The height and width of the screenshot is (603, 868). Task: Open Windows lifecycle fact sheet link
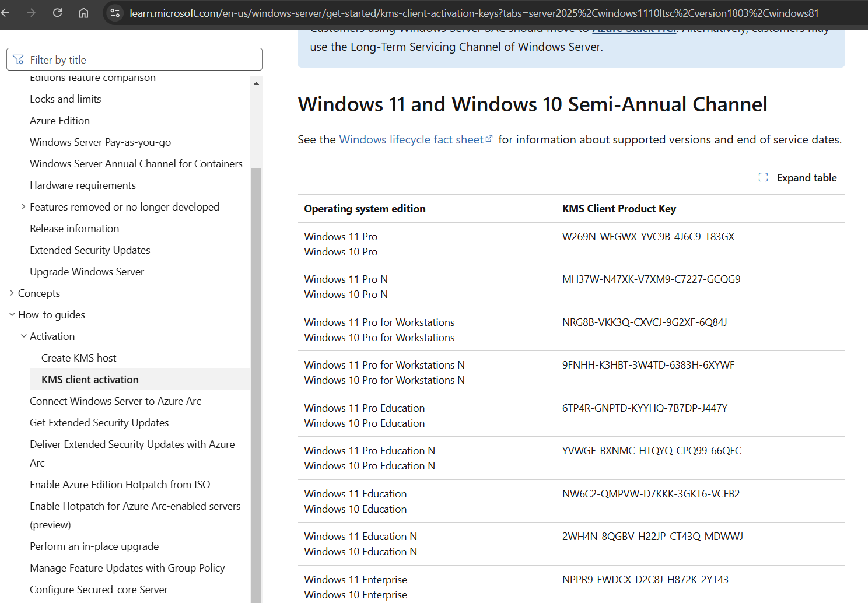(x=416, y=139)
